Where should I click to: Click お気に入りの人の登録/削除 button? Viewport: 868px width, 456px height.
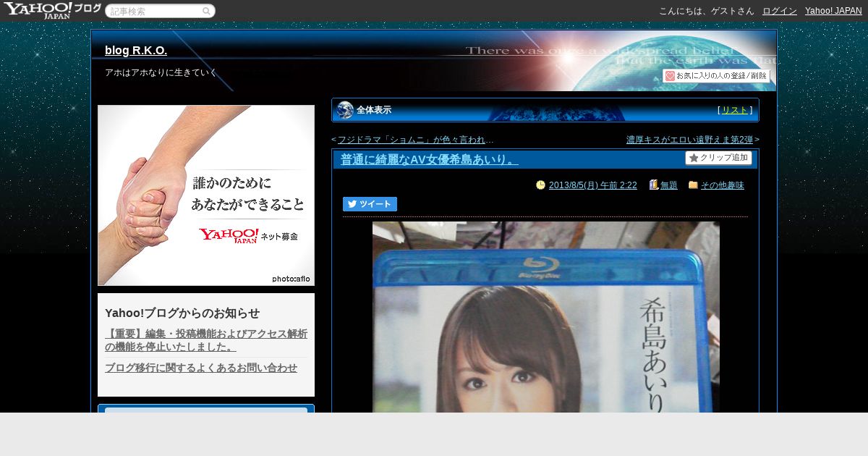point(717,76)
